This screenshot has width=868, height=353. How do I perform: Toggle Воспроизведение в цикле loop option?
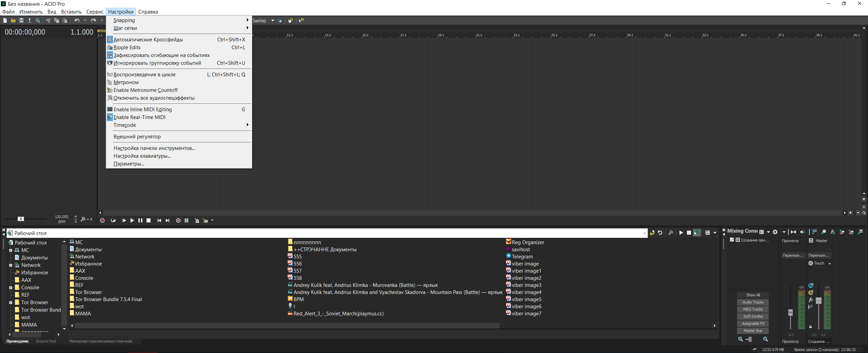[x=144, y=75]
